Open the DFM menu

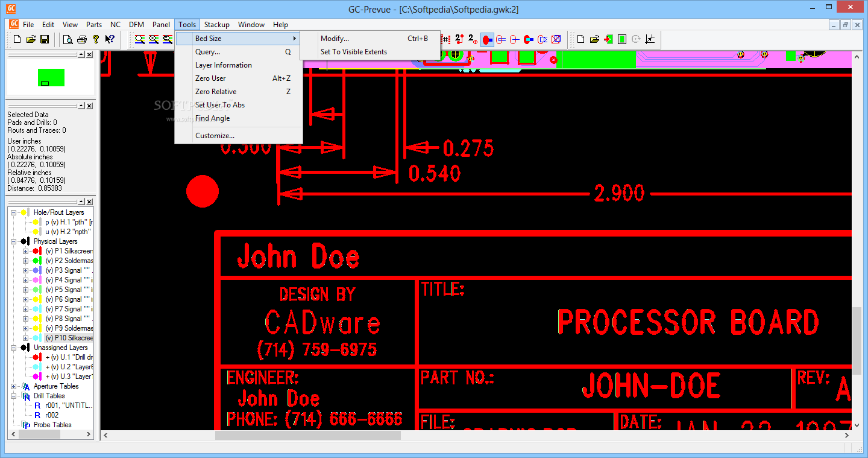[136, 25]
